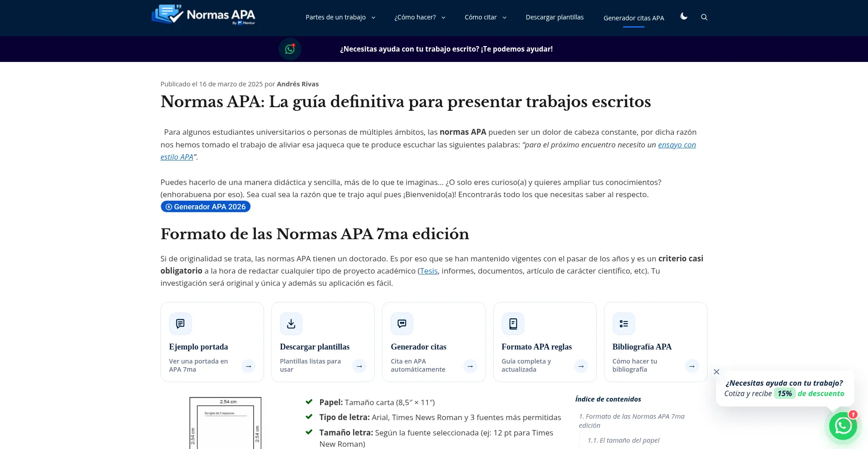868x449 pixels.
Task: Jump to 'El tamaño del papel' index entry
Action: coord(623,440)
